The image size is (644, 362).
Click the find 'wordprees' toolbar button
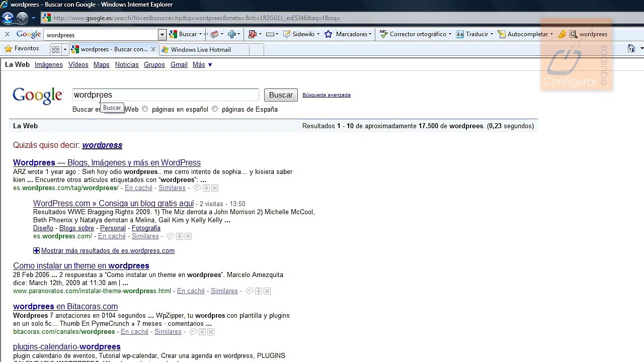589,34
